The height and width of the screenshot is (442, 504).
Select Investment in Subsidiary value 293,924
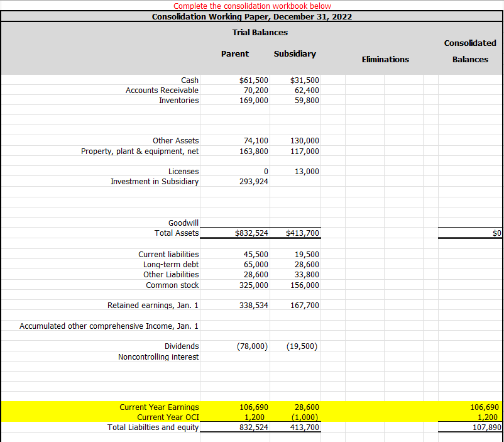[x=254, y=182]
